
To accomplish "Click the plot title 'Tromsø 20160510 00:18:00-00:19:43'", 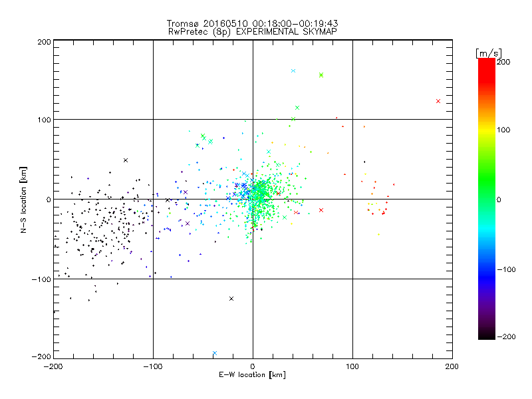I will (x=252, y=23).
